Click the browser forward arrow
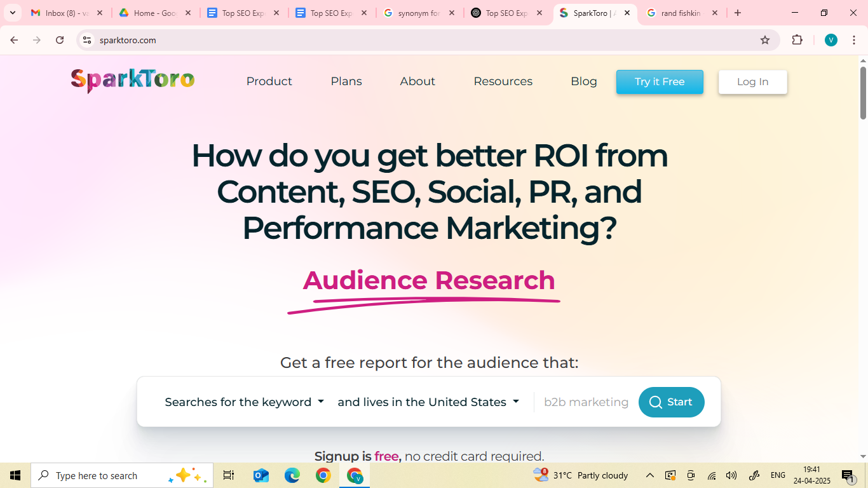Image resolution: width=868 pixels, height=488 pixels. tap(37, 40)
